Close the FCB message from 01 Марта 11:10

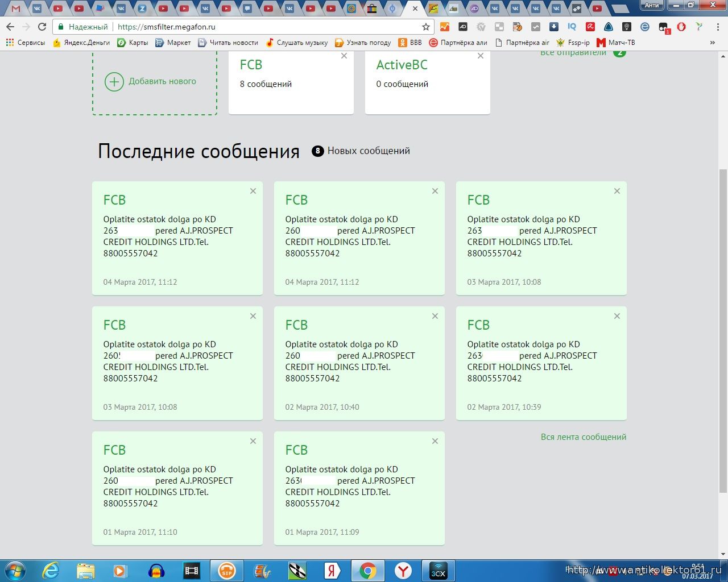tap(253, 441)
